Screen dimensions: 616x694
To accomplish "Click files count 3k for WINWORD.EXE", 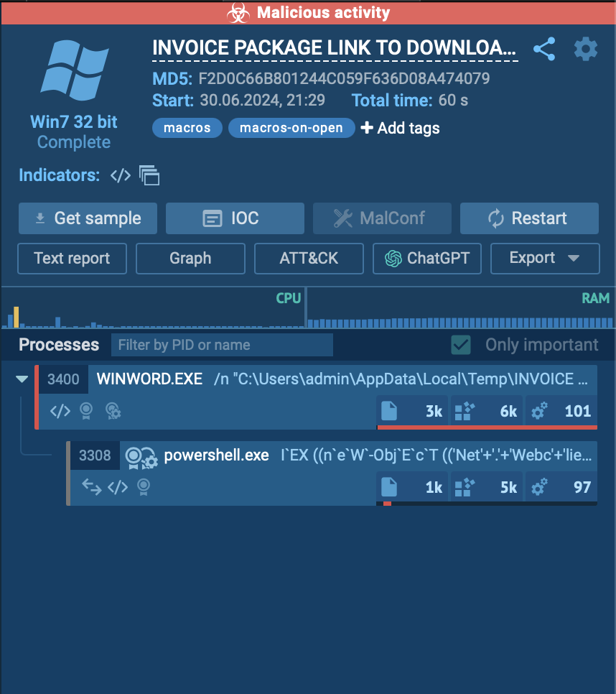I will click(412, 411).
